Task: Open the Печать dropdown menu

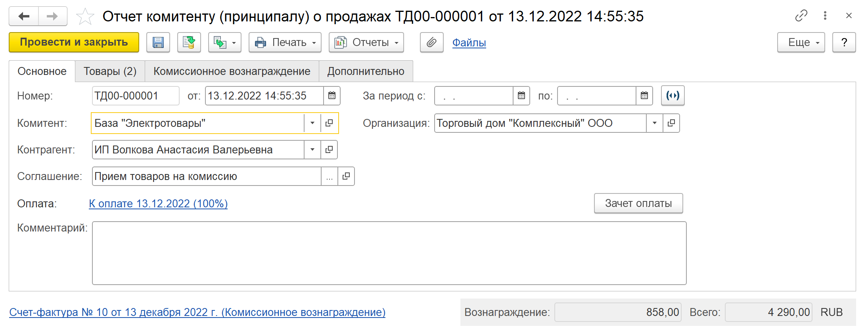Action: coord(285,42)
